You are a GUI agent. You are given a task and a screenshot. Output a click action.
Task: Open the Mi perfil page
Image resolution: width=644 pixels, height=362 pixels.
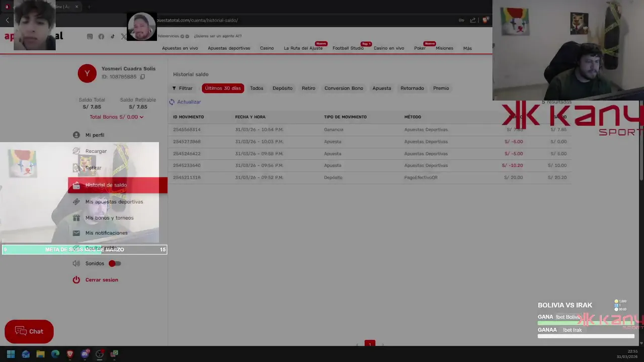[95, 135]
